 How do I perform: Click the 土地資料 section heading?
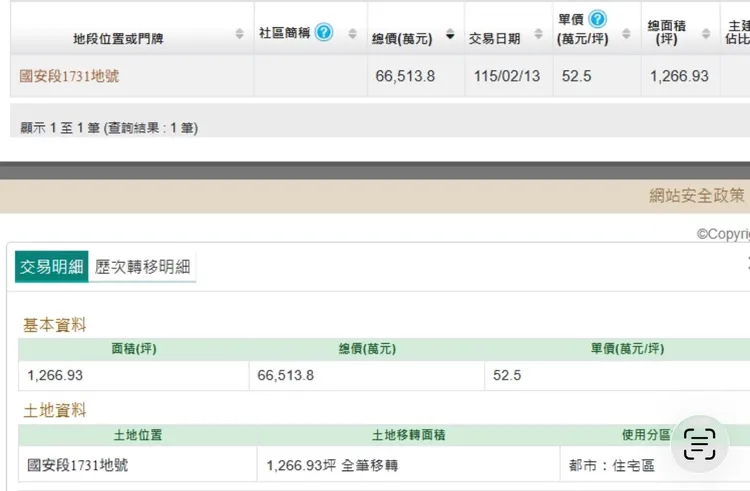click(x=55, y=410)
